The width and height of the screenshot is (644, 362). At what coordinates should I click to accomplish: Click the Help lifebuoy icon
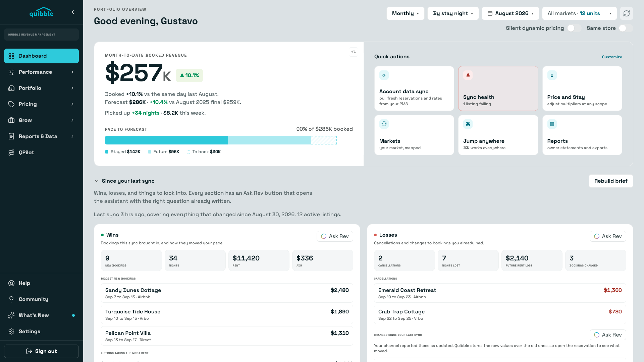point(11,283)
